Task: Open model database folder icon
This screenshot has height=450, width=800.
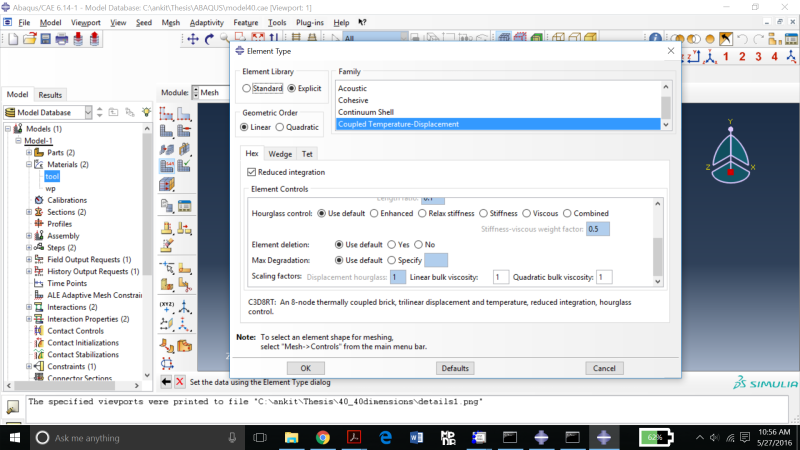Action: 30,39
